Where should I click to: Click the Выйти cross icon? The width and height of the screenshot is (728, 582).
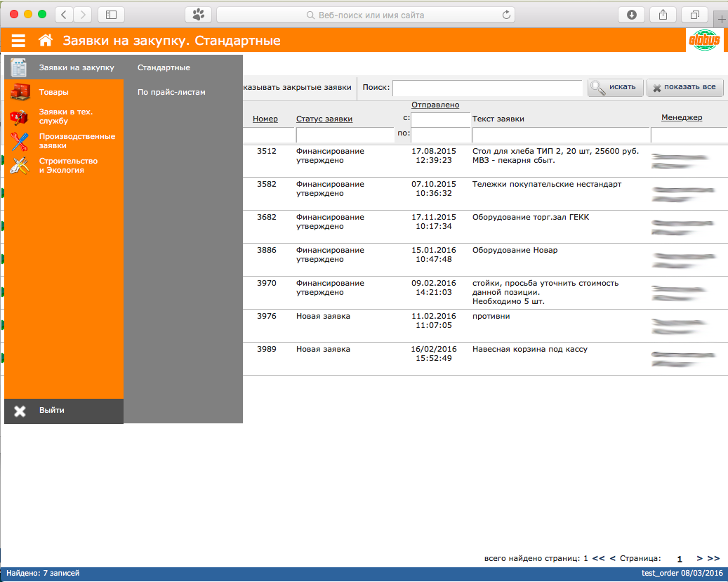tap(20, 411)
